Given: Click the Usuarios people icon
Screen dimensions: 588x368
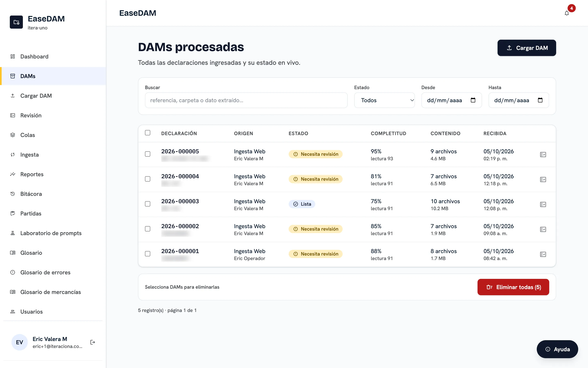Looking at the screenshot, I should [x=13, y=312].
